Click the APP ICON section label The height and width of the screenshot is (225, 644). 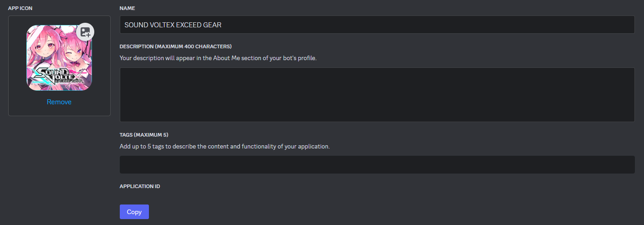pyautogui.click(x=20, y=8)
